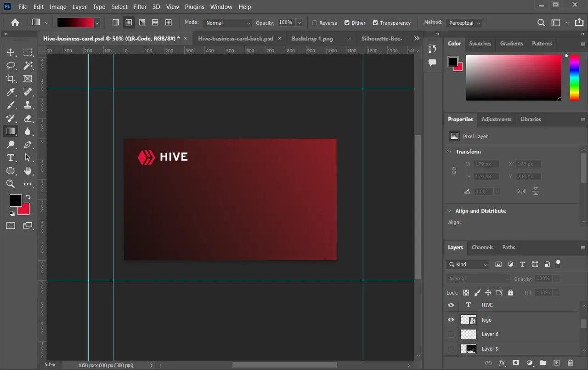Select the Eraser tool
This screenshot has height=370, width=588.
pyautogui.click(x=28, y=118)
